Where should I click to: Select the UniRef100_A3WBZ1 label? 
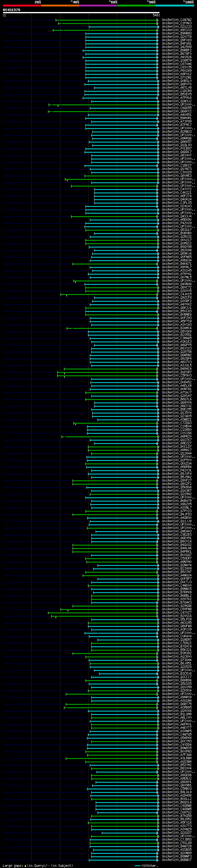pos(176,419)
